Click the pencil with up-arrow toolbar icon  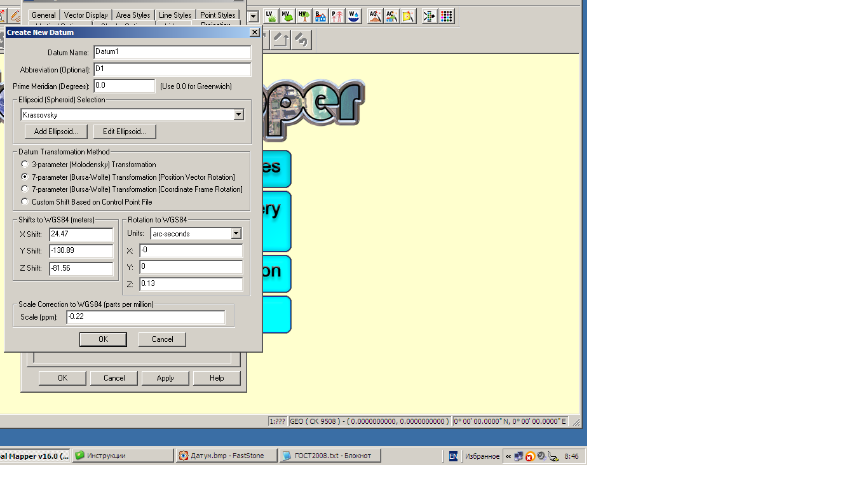(281, 40)
